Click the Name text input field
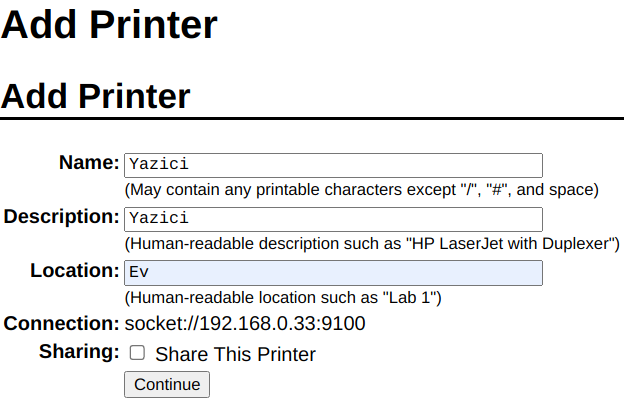Image resolution: width=624 pixels, height=404 pixels. [x=332, y=165]
